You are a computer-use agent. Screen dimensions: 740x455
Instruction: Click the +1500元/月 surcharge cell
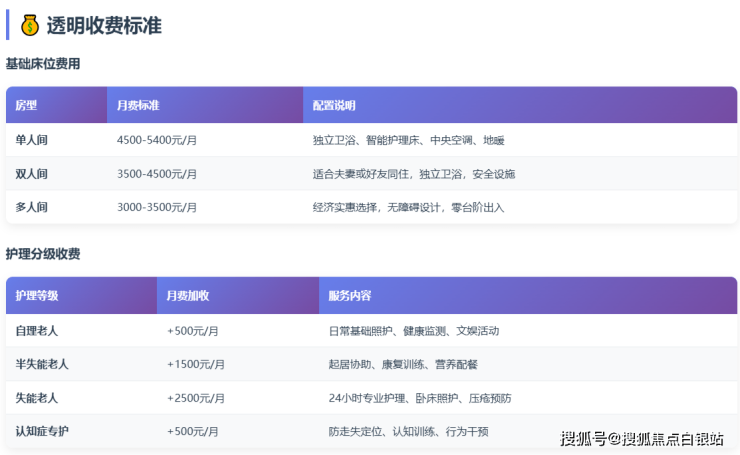point(195,364)
